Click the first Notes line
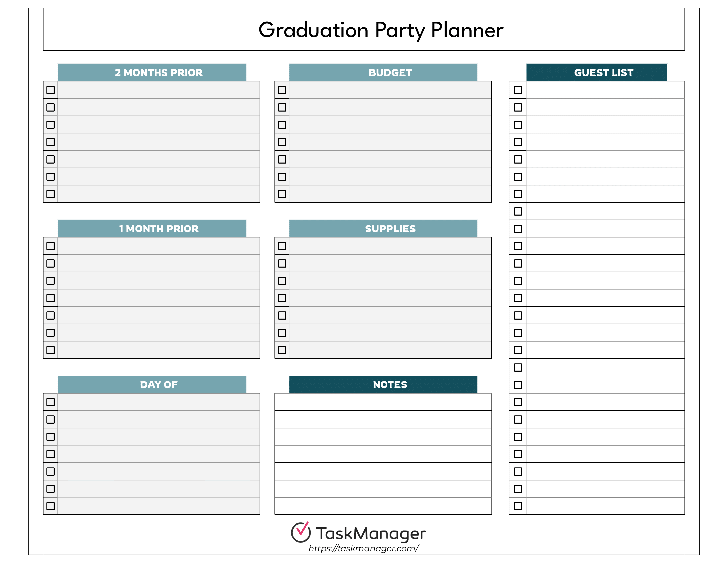728x563 pixels. coord(383,402)
